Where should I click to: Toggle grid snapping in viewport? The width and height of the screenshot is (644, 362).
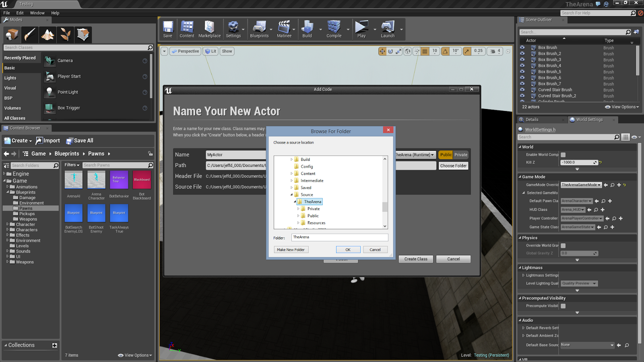(425, 51)
